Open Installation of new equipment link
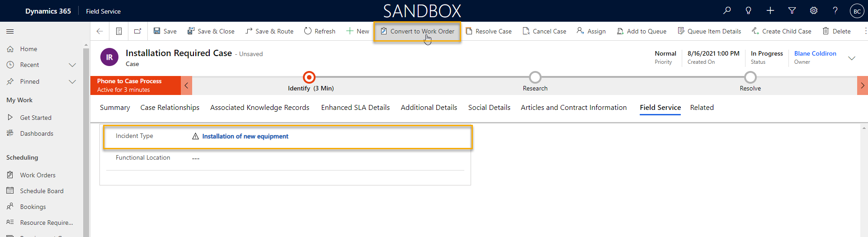 pos(245,136)
